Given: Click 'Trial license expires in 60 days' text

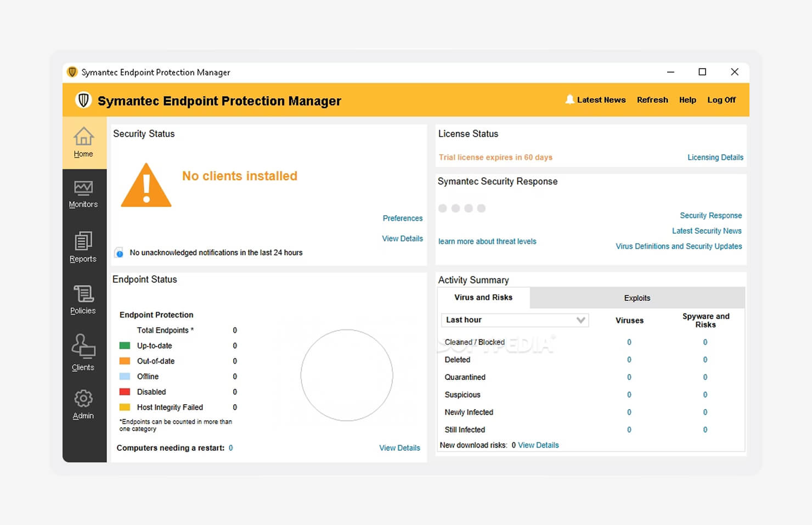Looking at the screenshot, I should pos(495,157).
